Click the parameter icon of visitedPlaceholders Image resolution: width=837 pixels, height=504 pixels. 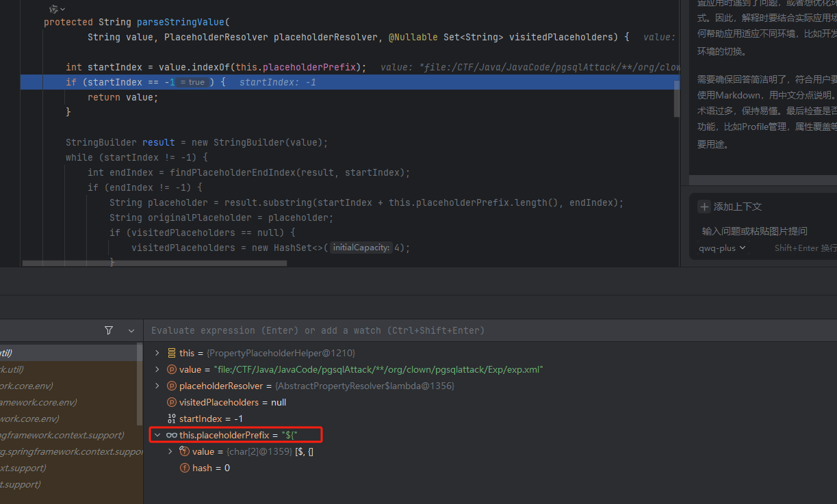[172, 402]
